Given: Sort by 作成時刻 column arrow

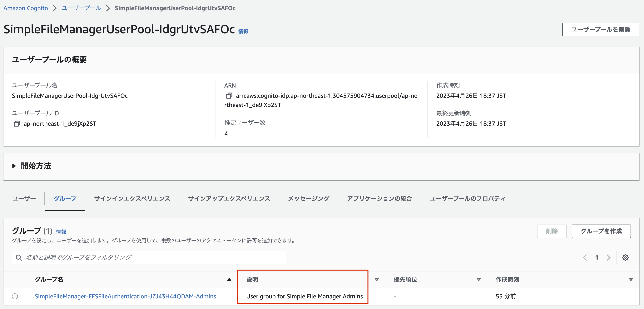Looking at the screenshot, I should tap(631, 280).
